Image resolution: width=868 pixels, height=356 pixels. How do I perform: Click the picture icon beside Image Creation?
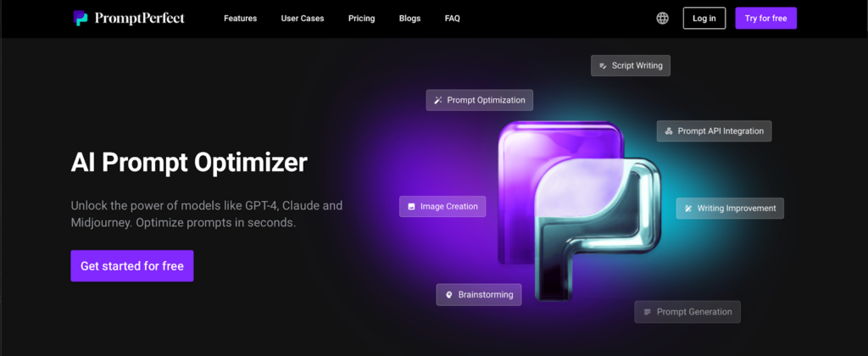411,206
